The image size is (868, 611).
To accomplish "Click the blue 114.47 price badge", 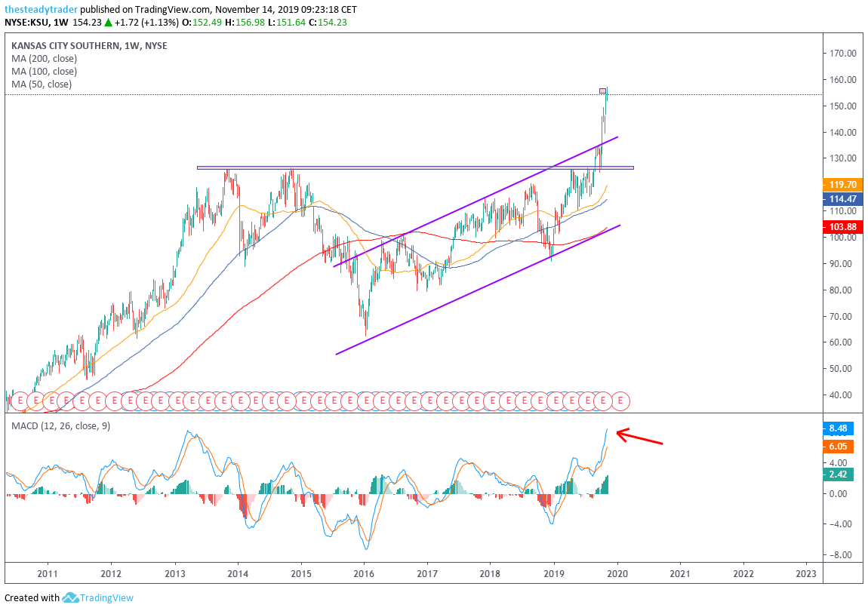I will point(843,199).
